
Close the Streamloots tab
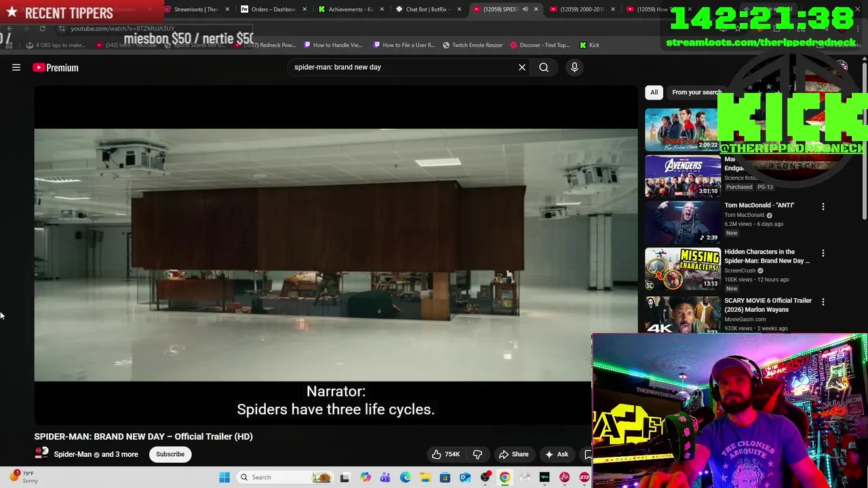tap(227, 9)
